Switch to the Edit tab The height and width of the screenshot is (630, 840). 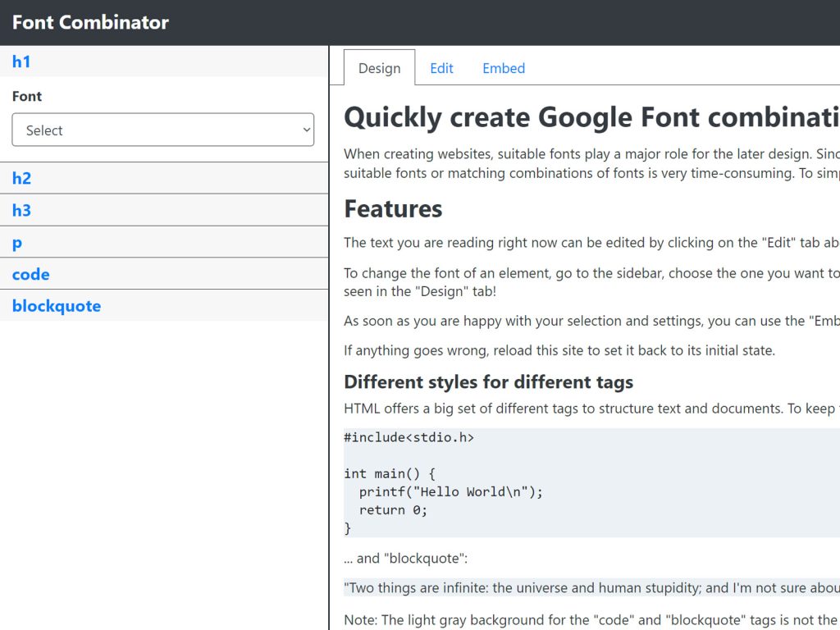[441, 68]
